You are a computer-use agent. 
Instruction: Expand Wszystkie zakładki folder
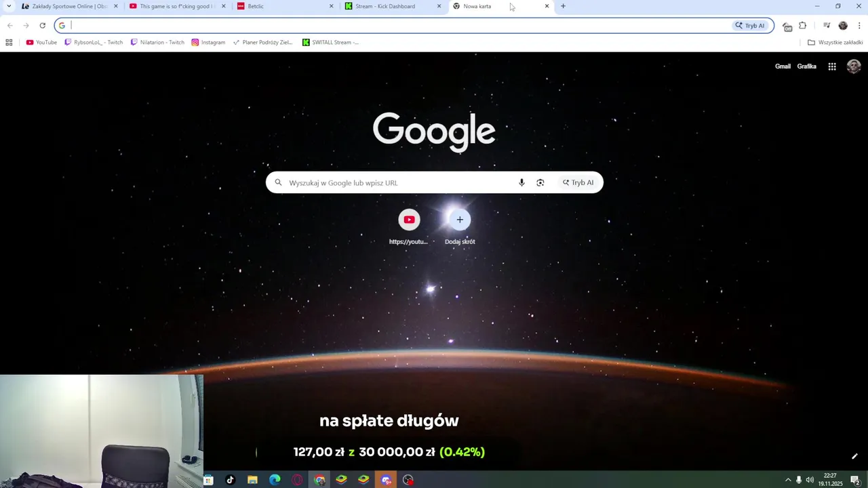point(835,42)
